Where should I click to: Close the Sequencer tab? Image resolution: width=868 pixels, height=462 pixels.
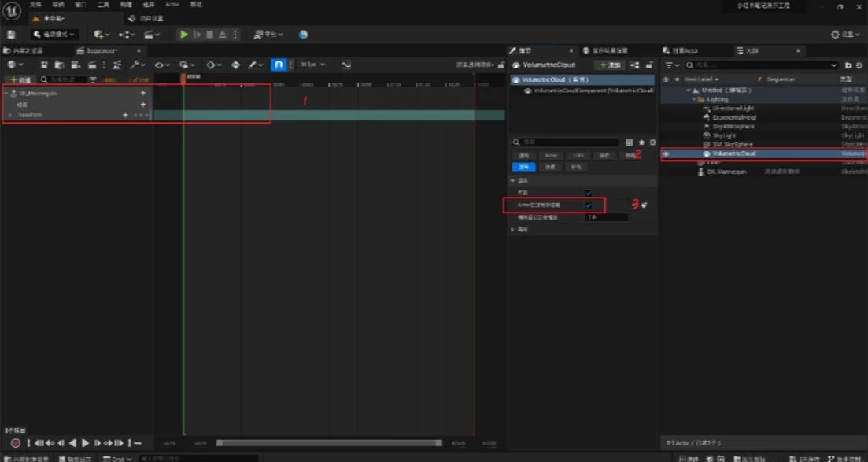click(x=139, y=50)
